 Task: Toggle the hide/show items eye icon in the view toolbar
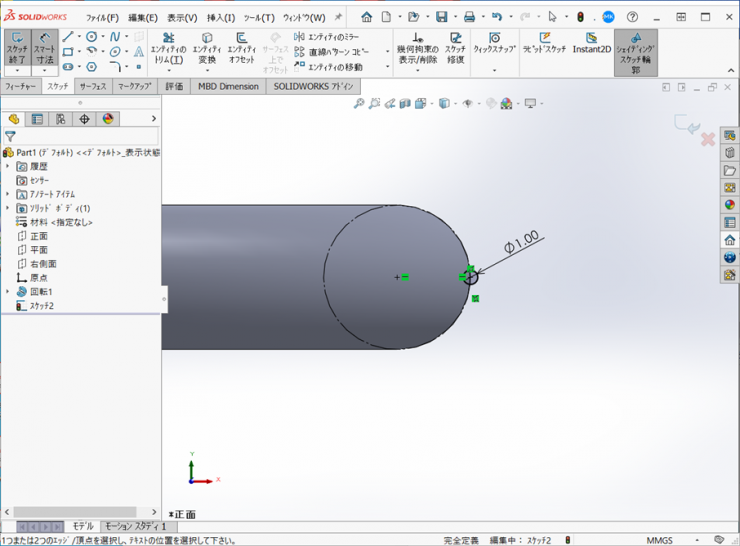click(469, 104)
